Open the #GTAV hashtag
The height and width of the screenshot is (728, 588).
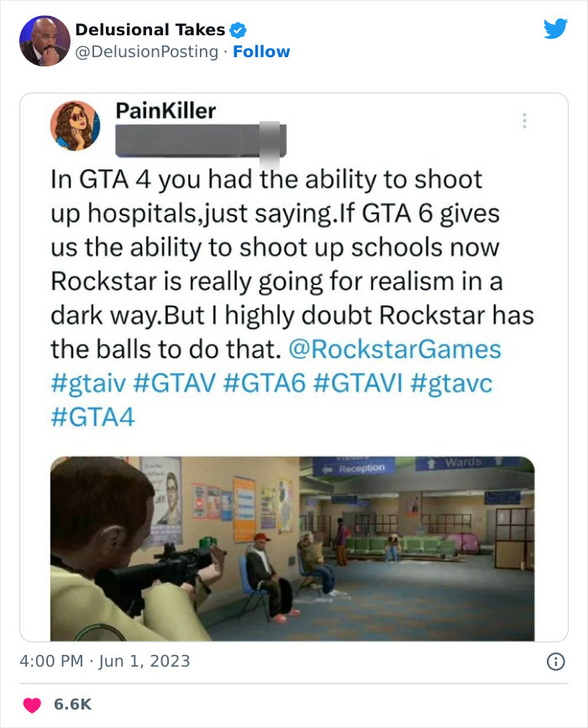point(175,383)
